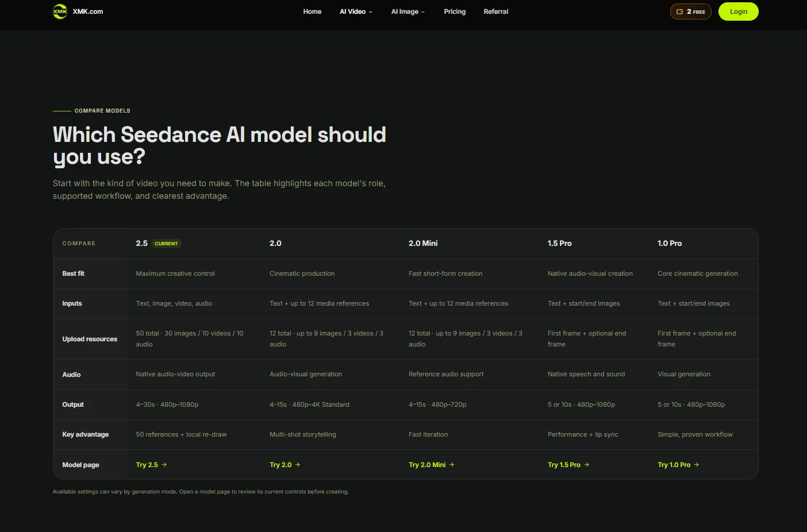The image size is (807, 532).
Task: Click '50 references + local re-draw' cell
Action: [181, 434]
